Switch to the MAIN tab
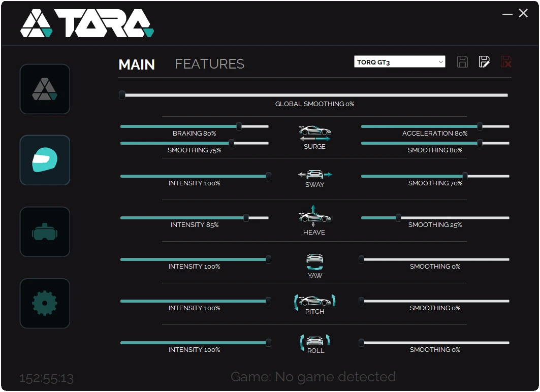Image resolution: width=540 pixels, height=392 pixels. tap(137, 64)
